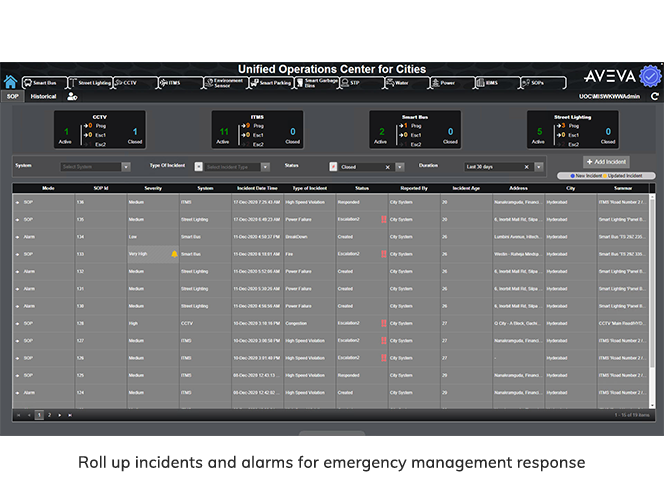Screen dimensions: 664x498
Task: Switch to the SOP sub-tab
Action: 13,97
